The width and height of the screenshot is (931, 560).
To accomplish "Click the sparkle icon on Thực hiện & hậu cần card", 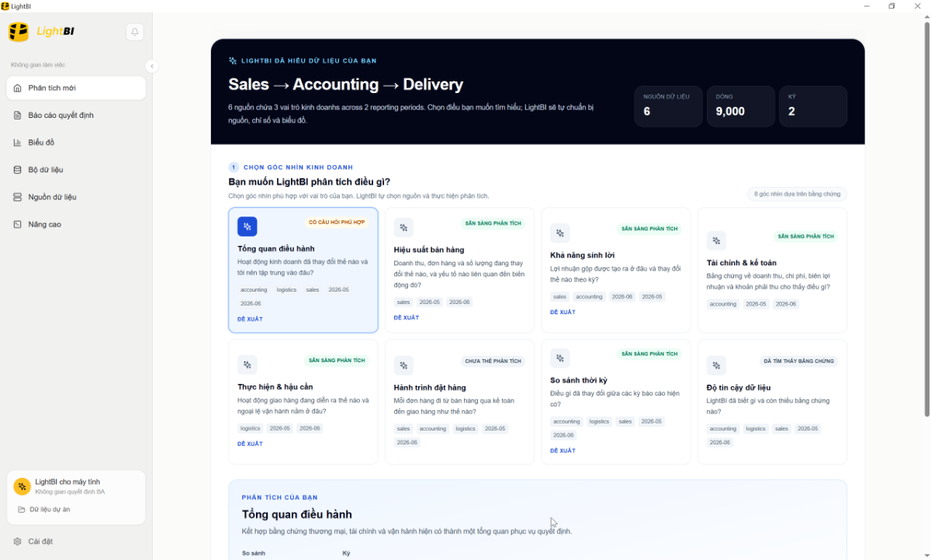I will click(x=247, y=365).
